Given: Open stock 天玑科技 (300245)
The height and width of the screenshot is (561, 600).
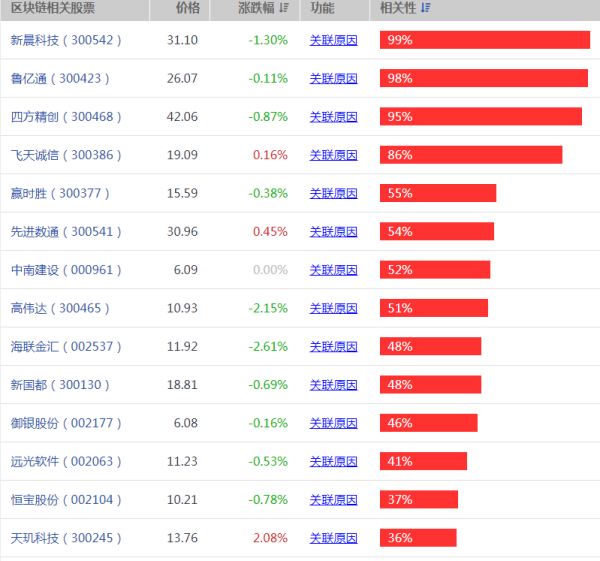Looking at the screenshot, I should click(x=66, y=538).
